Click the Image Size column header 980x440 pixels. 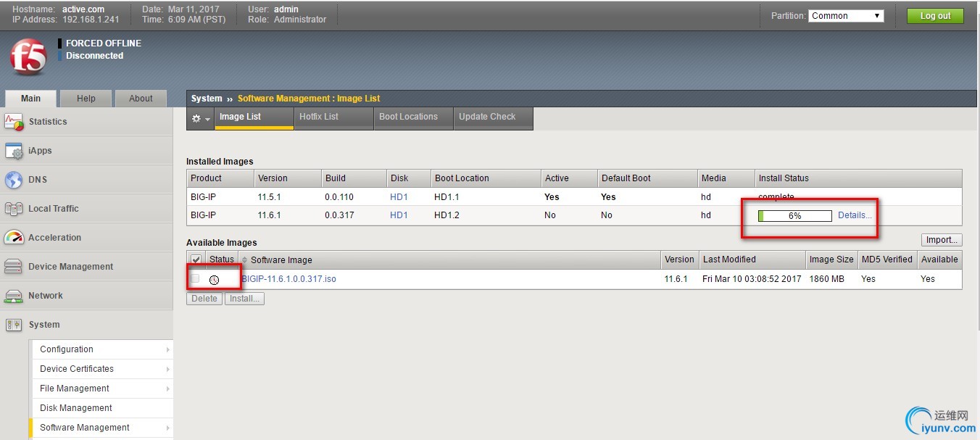tap(831, 260)
